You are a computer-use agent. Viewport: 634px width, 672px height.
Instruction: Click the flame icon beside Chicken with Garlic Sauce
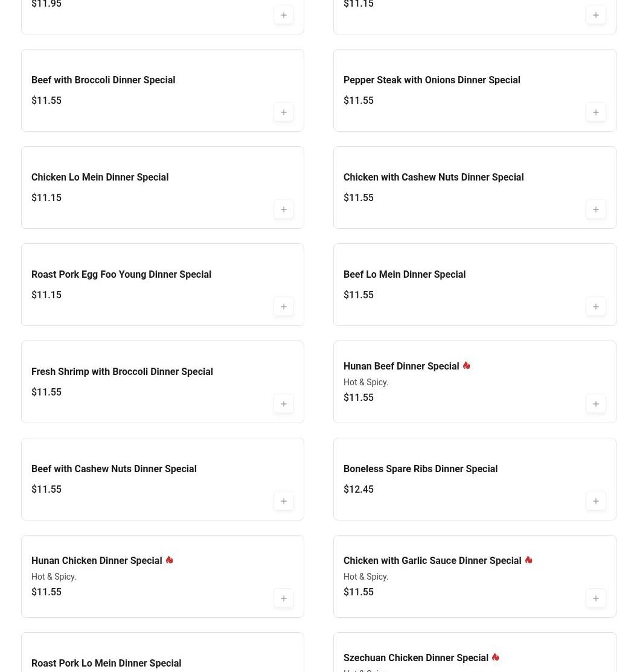pos(528,560)
